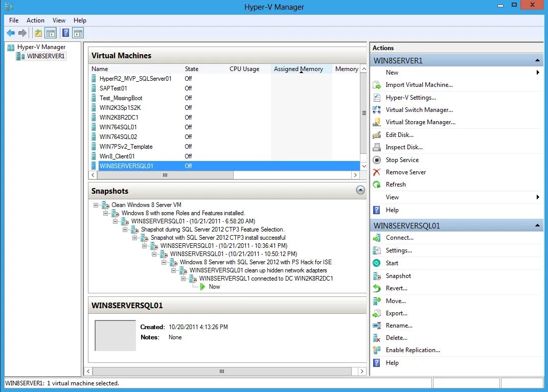This screenshot has width=548, height=392.
Task: Collapse the Snapshots pane with round chevron
Action: click(360, 190)
